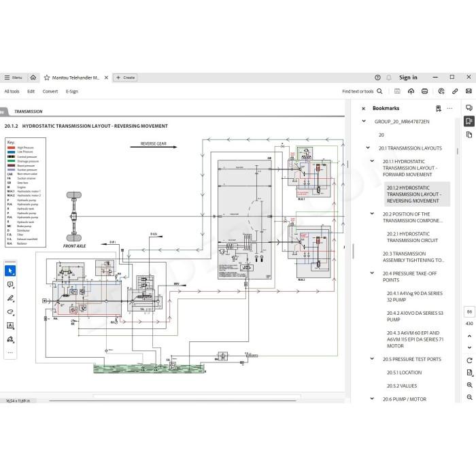Select the freehand draw lasso tool
Viewport: 476px width, 476px height.
tap(10, 312)
